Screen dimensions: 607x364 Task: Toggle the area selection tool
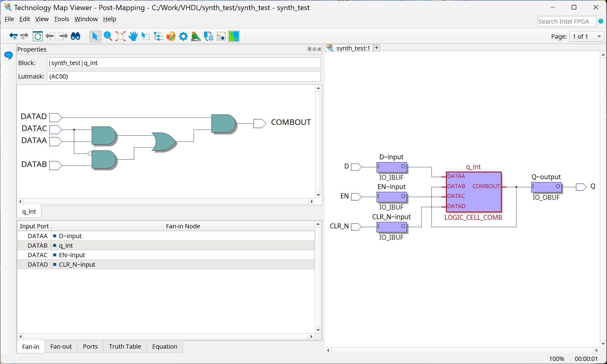(145, 36)
